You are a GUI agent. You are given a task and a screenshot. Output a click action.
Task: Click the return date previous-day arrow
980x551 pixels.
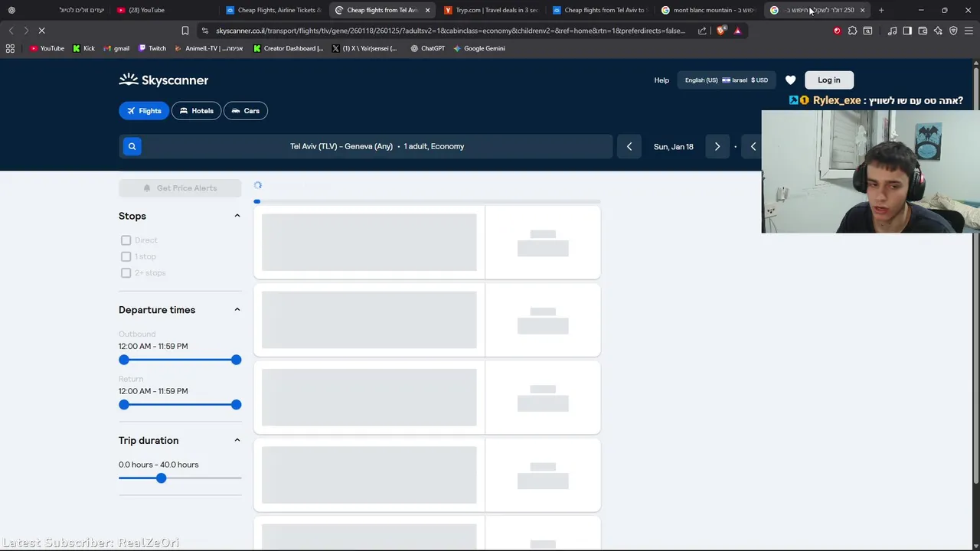[x=753, y=146]
